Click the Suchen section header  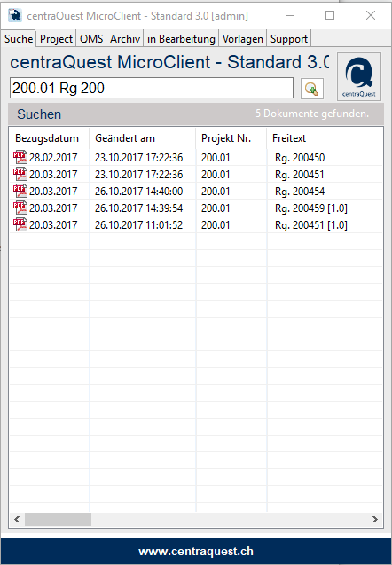coord(39,114)
